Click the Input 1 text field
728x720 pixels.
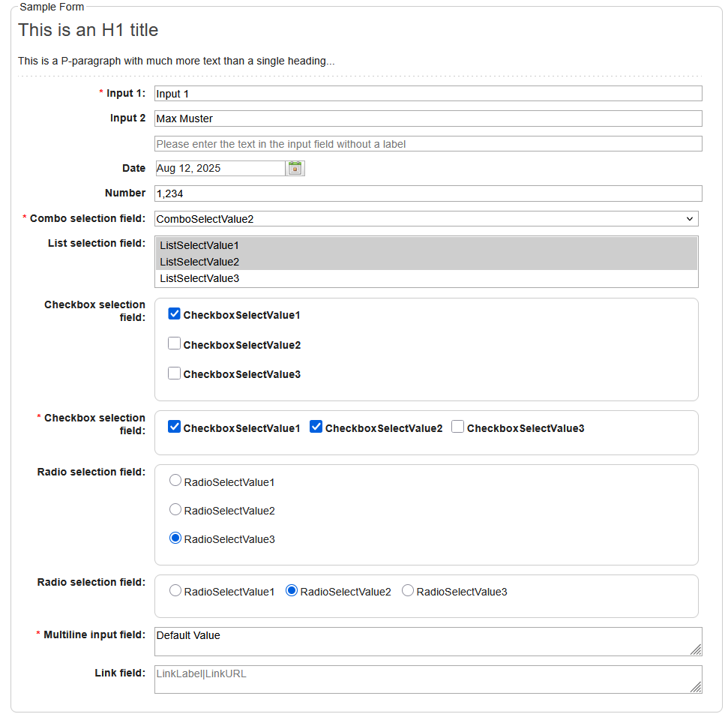click(427, 94)
